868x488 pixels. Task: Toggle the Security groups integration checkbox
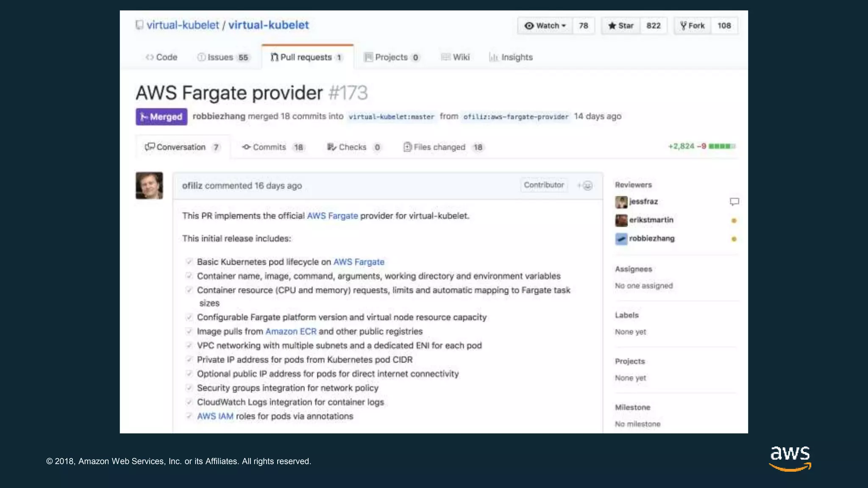click(189, 388)
